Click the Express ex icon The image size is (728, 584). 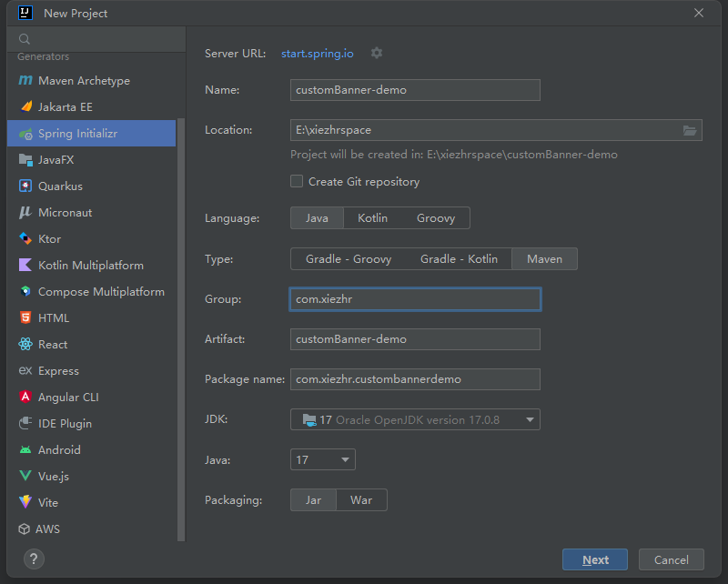coord(25,370)
